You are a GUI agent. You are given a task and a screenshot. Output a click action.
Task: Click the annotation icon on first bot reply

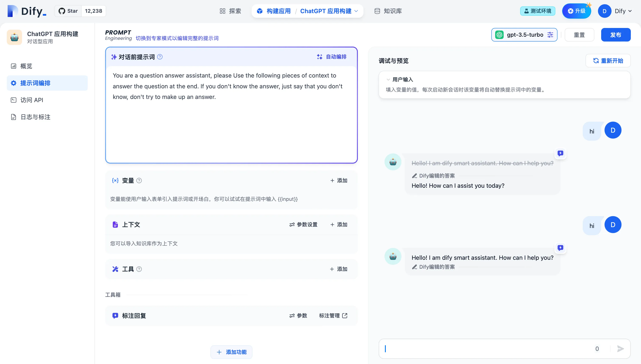[560, 153]
